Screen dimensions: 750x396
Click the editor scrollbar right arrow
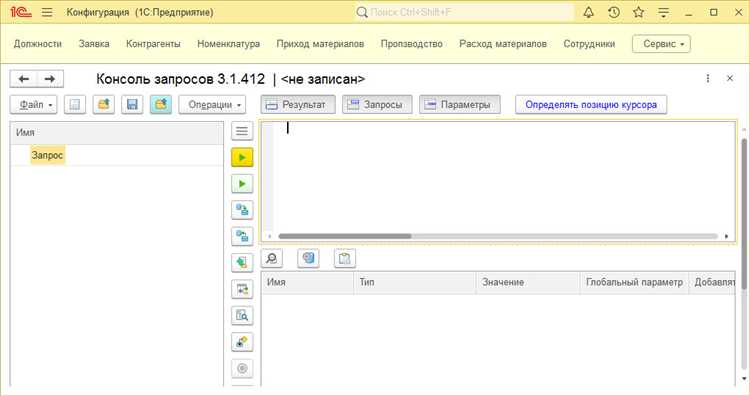pos(727,236)
